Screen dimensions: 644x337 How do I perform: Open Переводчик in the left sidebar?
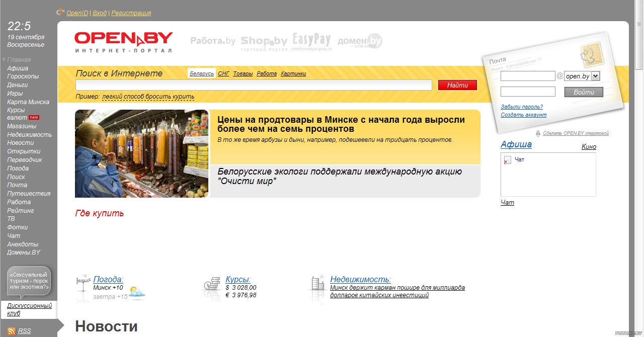click(25, 160)
